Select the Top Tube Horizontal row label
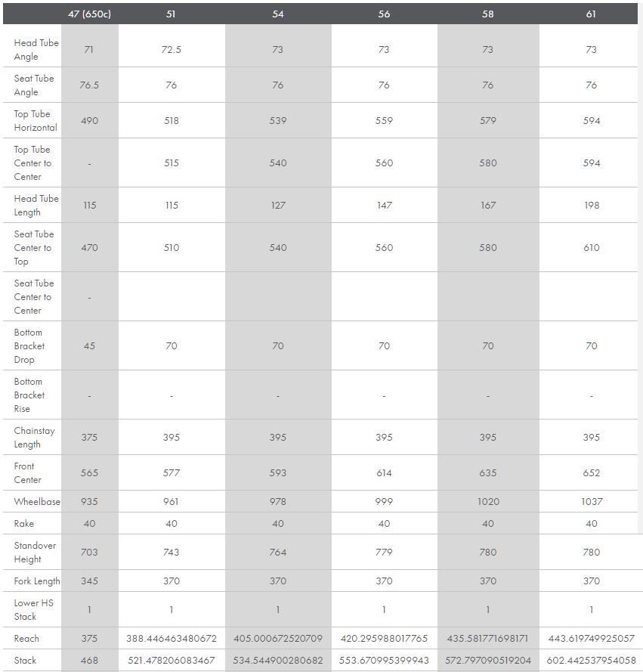643x672 pixels. click(x=35, y=121)
